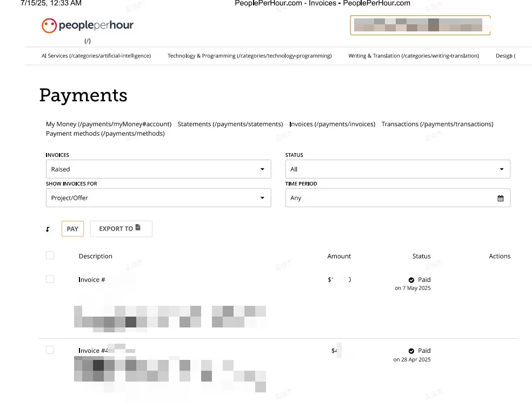Go to the Statements payments tab

click(x=230, y=124)
